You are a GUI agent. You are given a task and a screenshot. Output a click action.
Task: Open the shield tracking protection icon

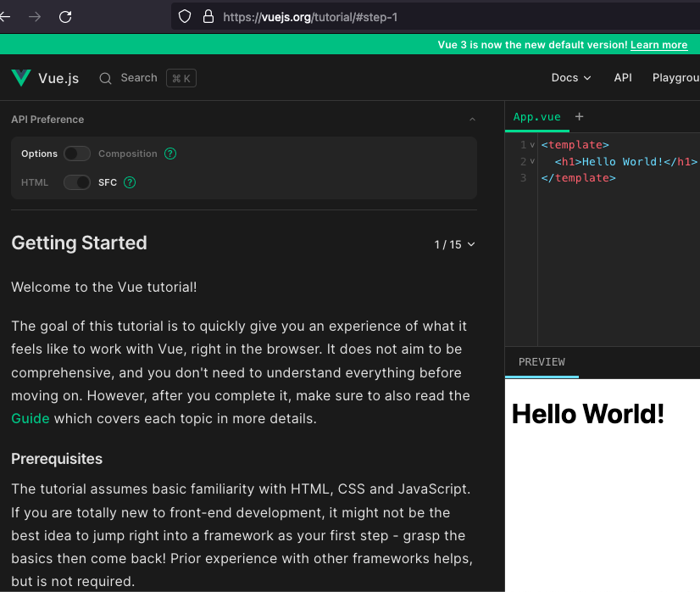(x=185, y=16)
